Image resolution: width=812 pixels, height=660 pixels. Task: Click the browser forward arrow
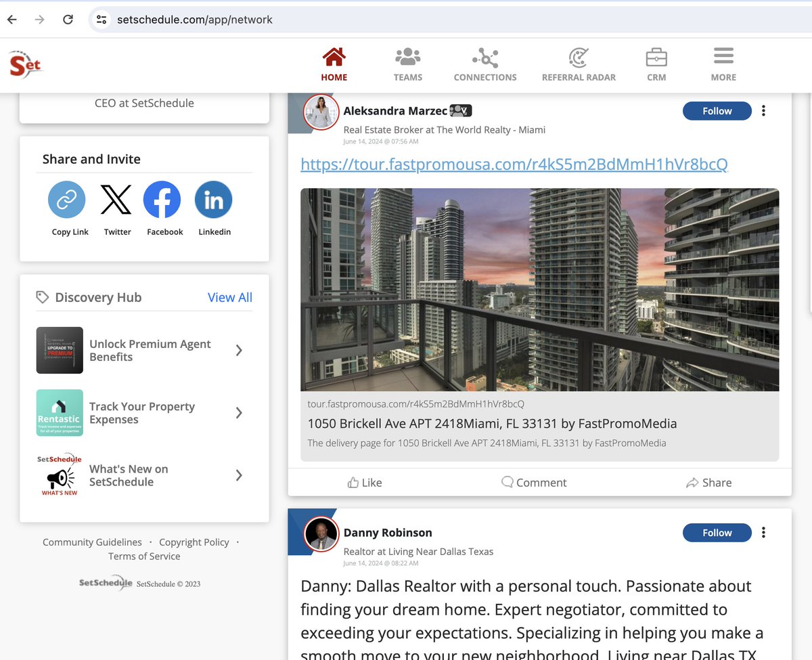(x=40, y=20)
